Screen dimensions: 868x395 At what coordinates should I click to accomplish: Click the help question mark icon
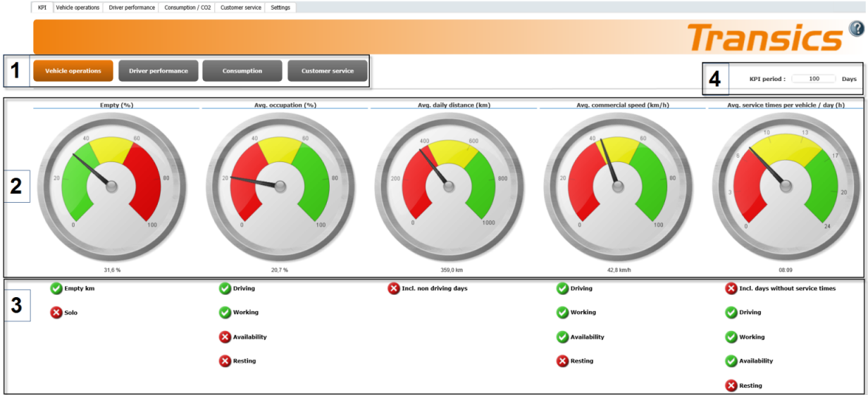[x=856, y=30]
